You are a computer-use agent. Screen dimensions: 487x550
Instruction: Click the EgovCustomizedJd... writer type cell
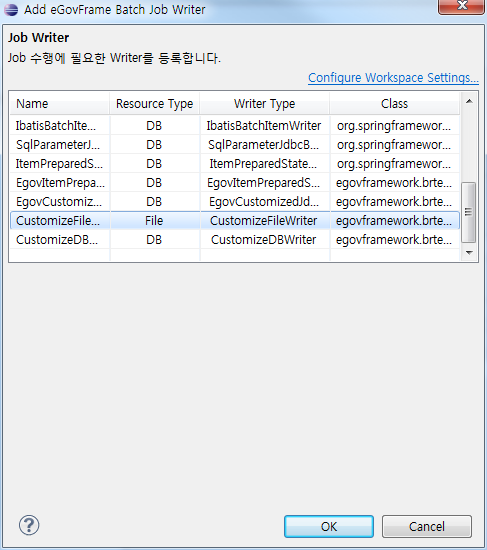(x=265, y=202)
